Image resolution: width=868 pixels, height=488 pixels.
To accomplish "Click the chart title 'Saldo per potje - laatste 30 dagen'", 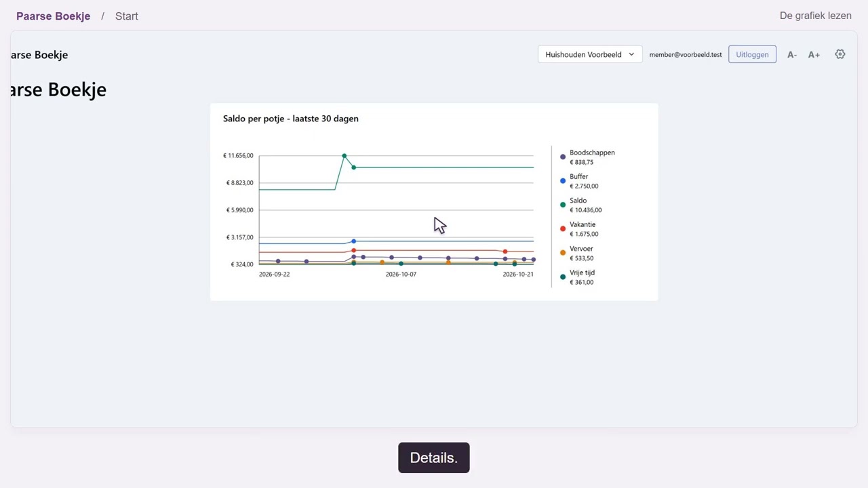I will [291, 119].
